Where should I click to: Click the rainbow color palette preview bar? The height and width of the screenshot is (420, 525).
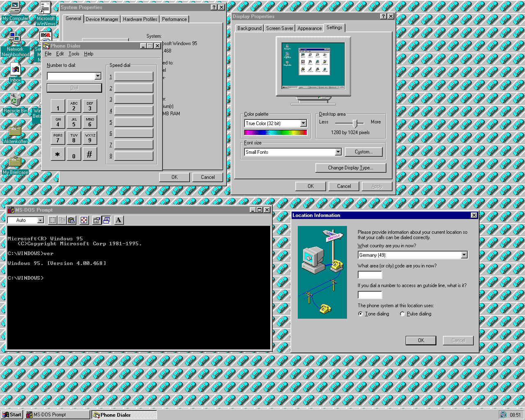(x=276, y=132)
